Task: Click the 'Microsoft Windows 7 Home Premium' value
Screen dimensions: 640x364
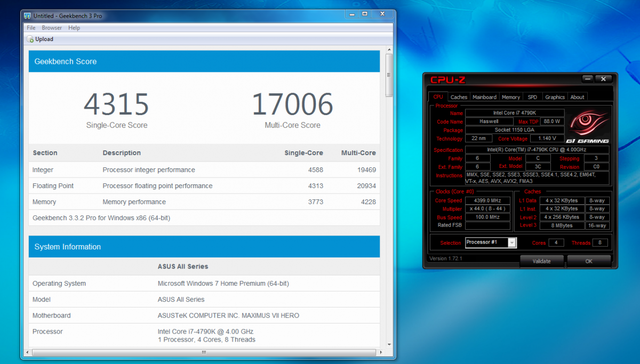Action: [x=223, y=284]
